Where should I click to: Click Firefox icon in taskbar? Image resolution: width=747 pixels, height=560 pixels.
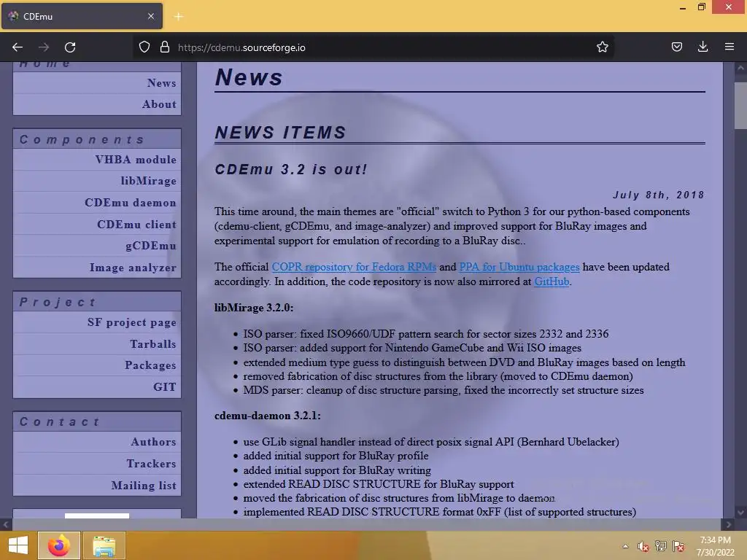click(x=59, y=545)
